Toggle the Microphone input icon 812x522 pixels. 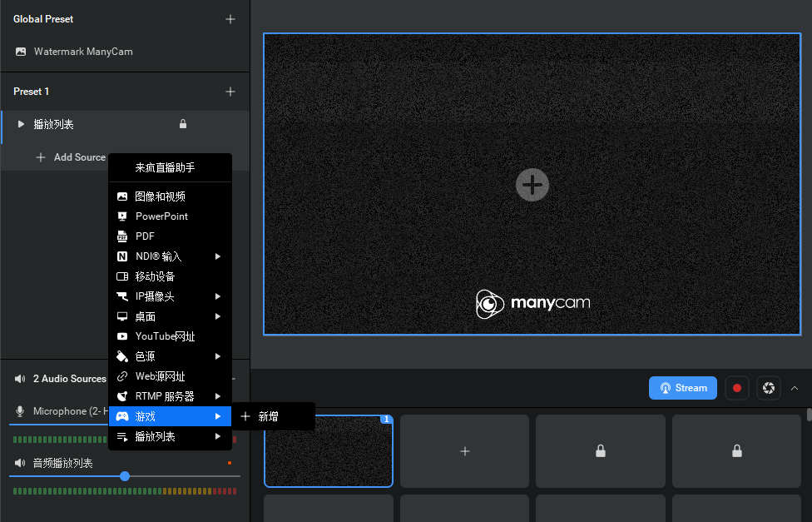20,411
